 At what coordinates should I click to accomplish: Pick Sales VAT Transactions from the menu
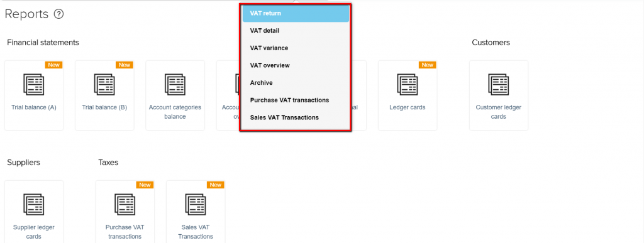296,117
